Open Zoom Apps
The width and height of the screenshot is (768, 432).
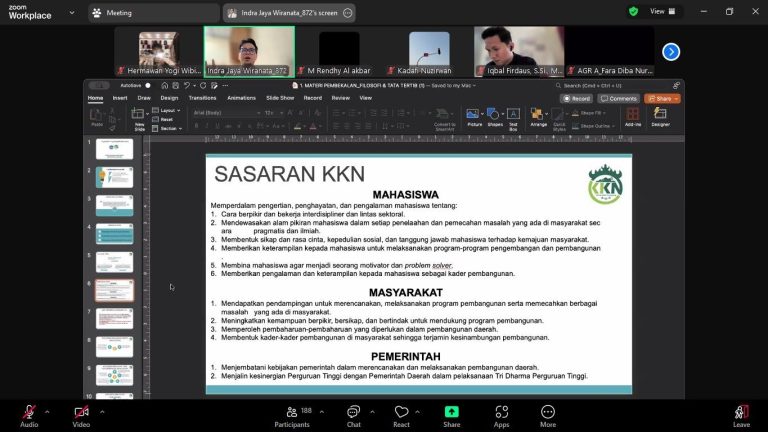(x=501, y=417)
